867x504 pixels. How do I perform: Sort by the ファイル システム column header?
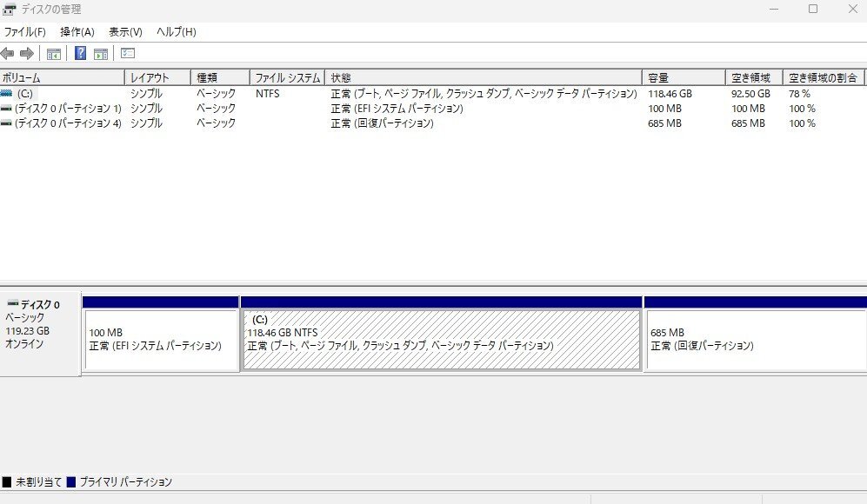pos(287,78)
